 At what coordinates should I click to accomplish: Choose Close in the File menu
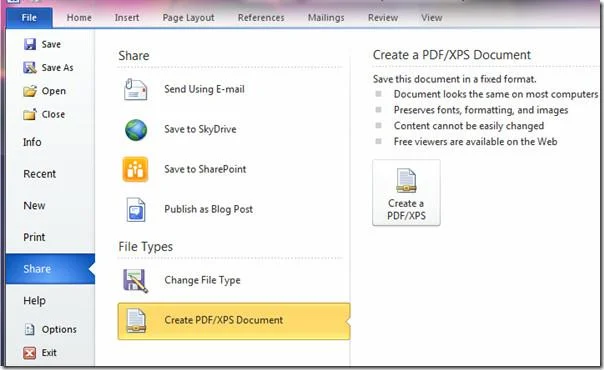[x=50, y=114]
